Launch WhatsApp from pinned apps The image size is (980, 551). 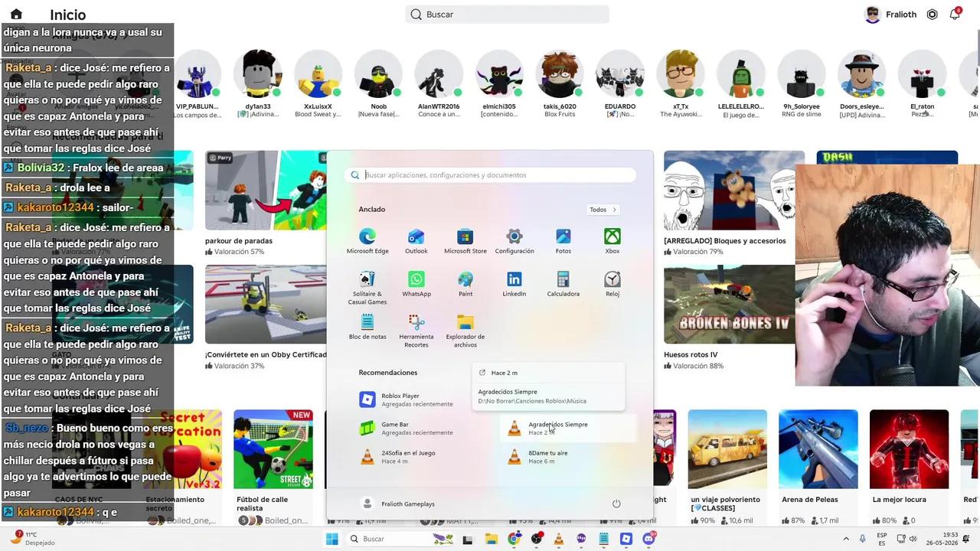pos(416,283)
